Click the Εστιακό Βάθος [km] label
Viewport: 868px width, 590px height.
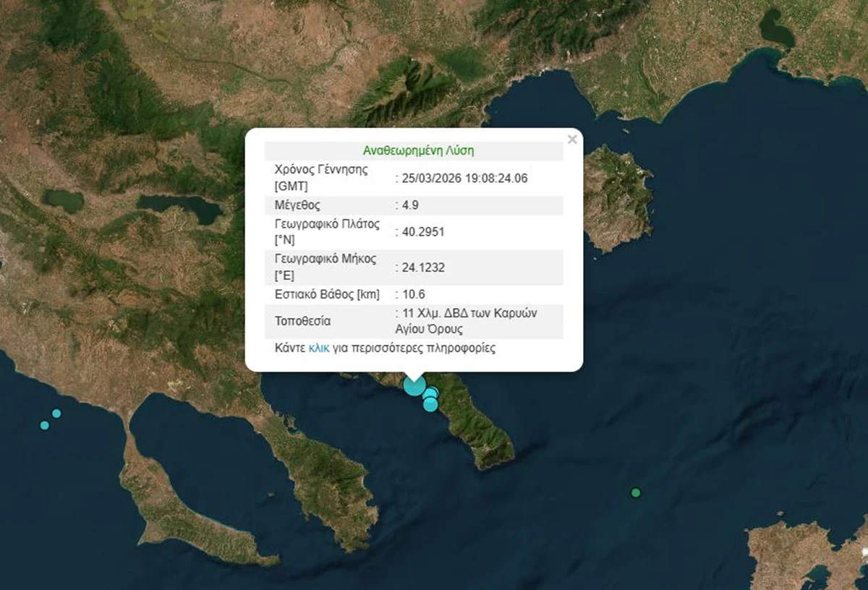click(x=327, y=294)
